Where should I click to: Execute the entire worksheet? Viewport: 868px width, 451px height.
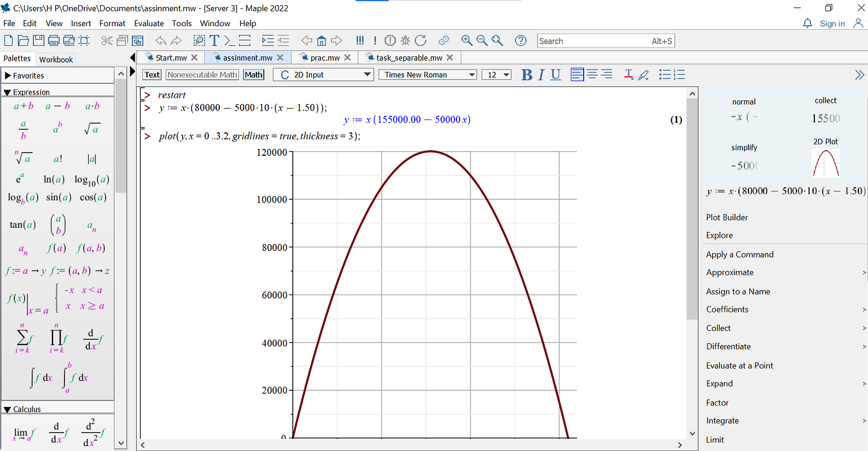(361, 40)
